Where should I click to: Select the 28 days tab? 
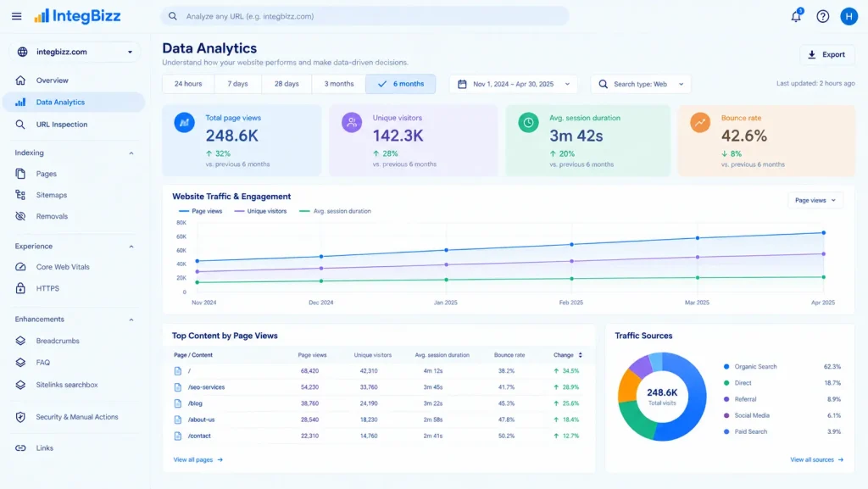pos(287,84)
